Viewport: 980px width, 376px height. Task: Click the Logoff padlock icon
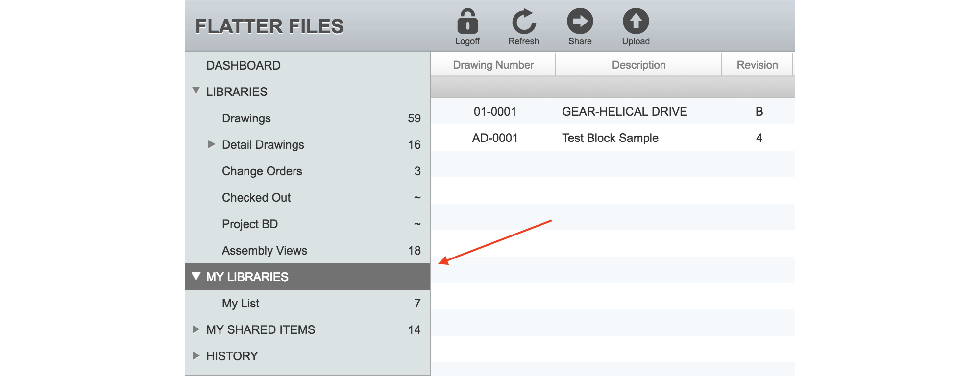(467, 21)
